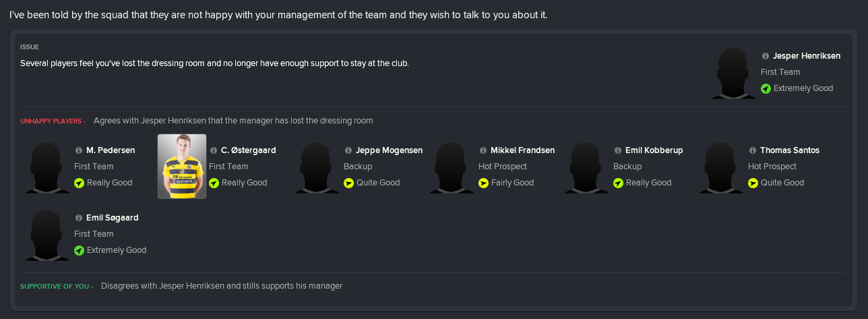The width and height of the screenshot is (868, 319).
Task: Click info icon beside Emil Kobberup
Action: 618,150
